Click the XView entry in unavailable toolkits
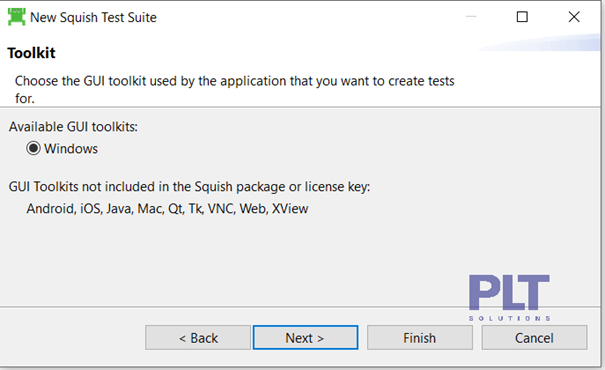This screenshot has width=605, height=370. pos(290,208)
